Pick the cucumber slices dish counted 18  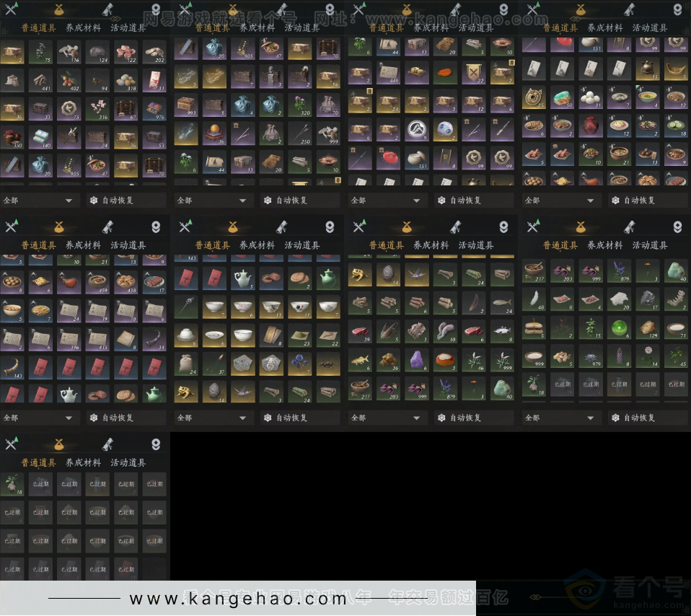676,126
